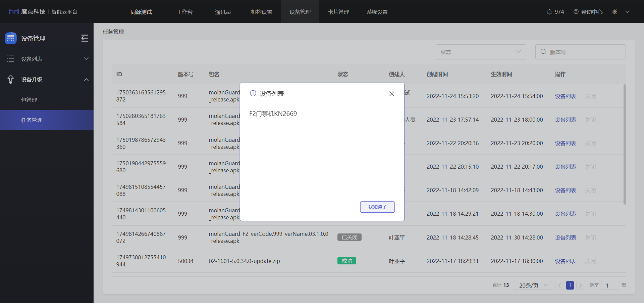
Task: Click the 设备升级 upload arrow icon
Action: (11, 79)
